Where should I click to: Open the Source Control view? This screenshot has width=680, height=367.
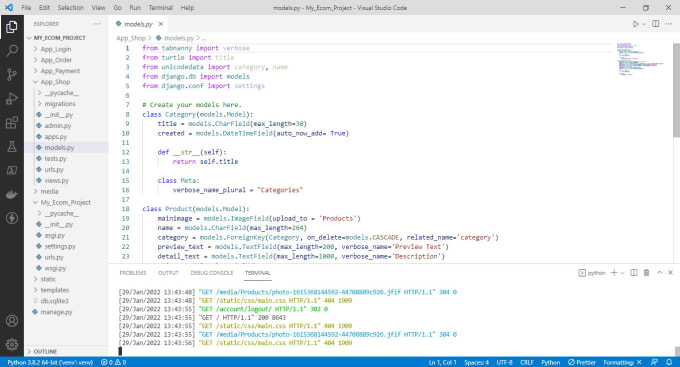tap(12, 75)
